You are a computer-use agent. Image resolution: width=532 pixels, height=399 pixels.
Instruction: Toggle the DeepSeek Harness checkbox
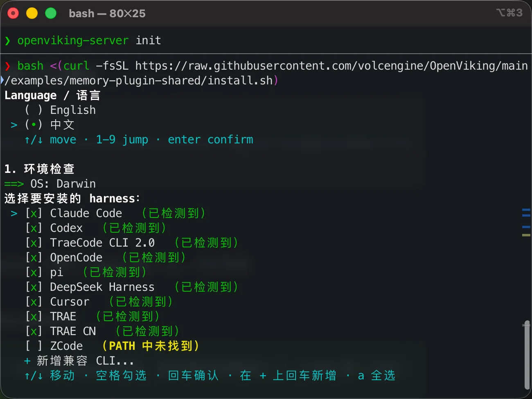tap(34, 287)
